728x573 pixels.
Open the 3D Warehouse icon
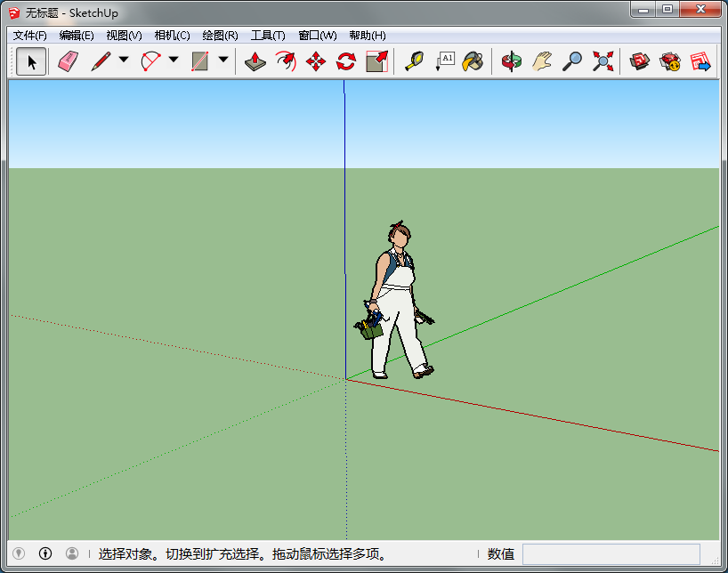(x=639, y=61)
